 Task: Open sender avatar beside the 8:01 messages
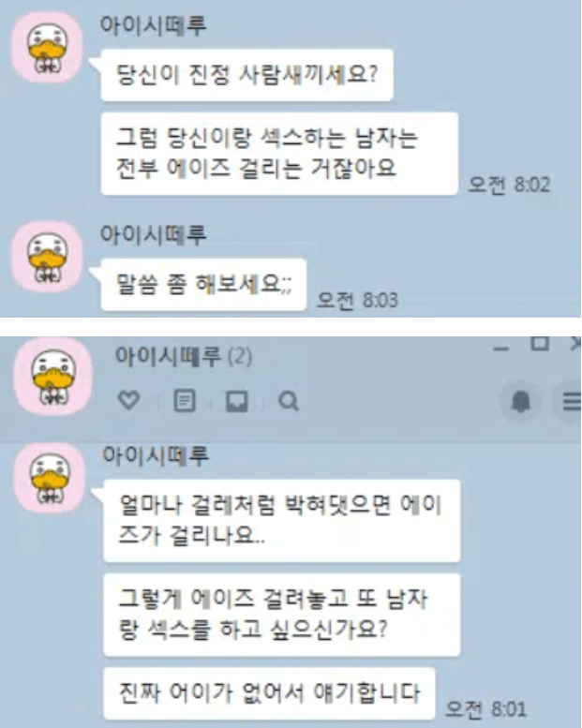point(51,477)
